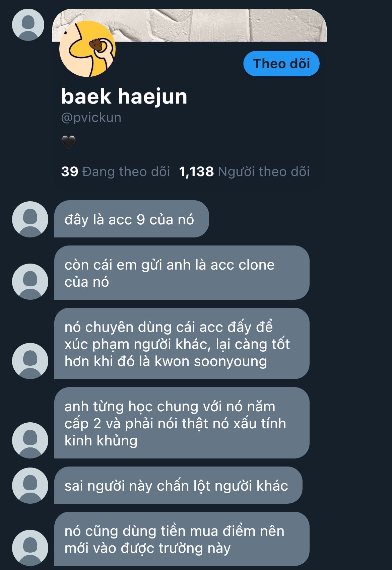View the 1,138 Người theo dõi list
392x570 pixels.
[244, 171]
